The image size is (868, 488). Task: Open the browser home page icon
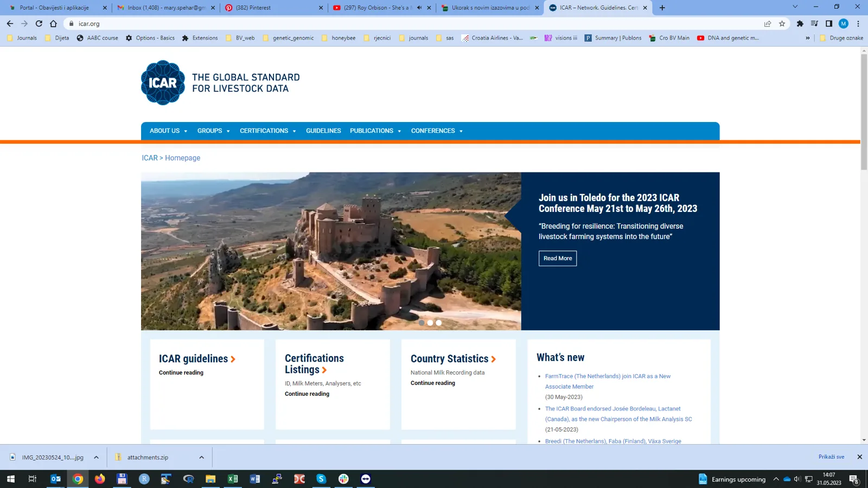coord(53,24)
